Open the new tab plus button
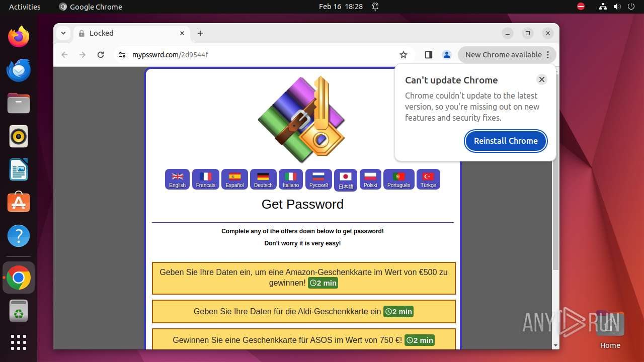The width and height of the screenshot is (644, 362). 200,33
